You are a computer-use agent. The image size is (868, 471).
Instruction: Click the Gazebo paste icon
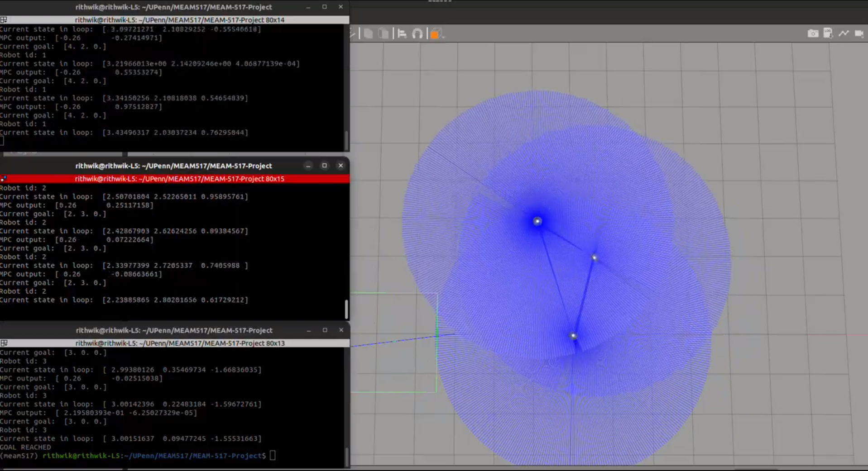point(384,33)
